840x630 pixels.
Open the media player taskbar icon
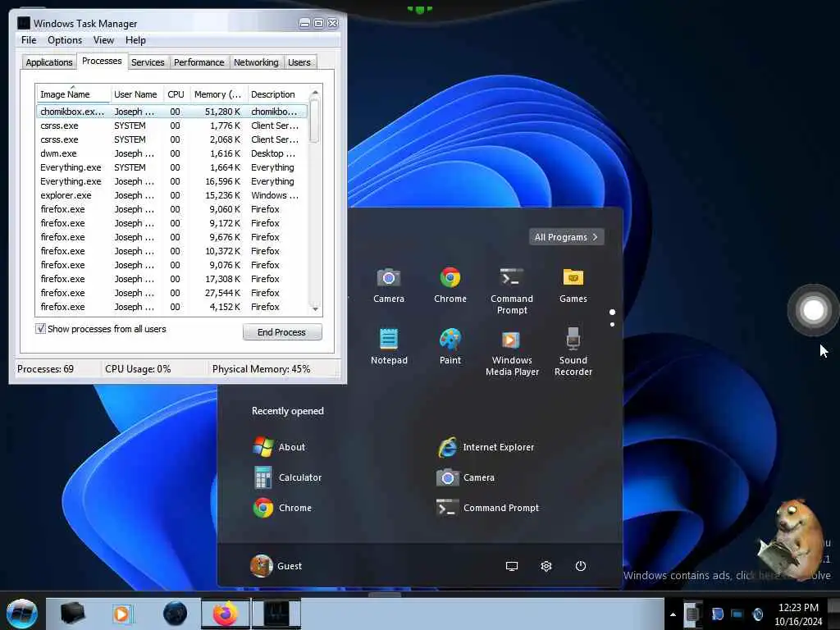(121, 614)
